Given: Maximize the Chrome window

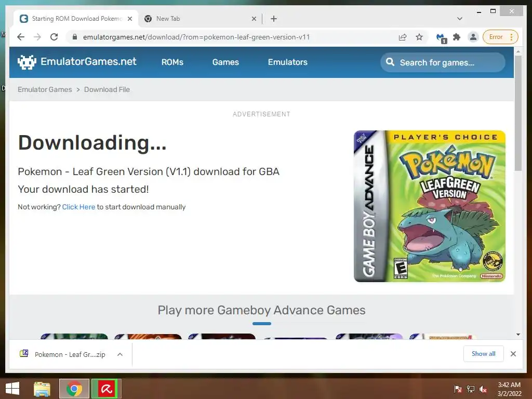Looking at the screenshot, I should pos(494,11).
